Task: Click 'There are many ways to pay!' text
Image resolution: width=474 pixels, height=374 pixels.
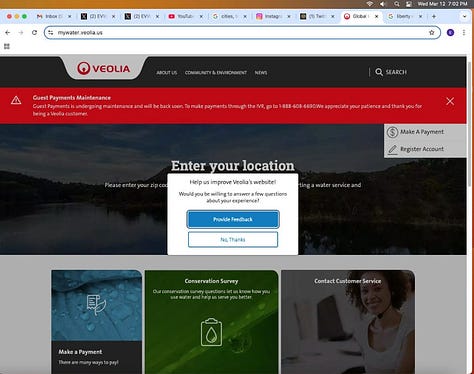Action: pyautogui.click(x=88, y=362)
